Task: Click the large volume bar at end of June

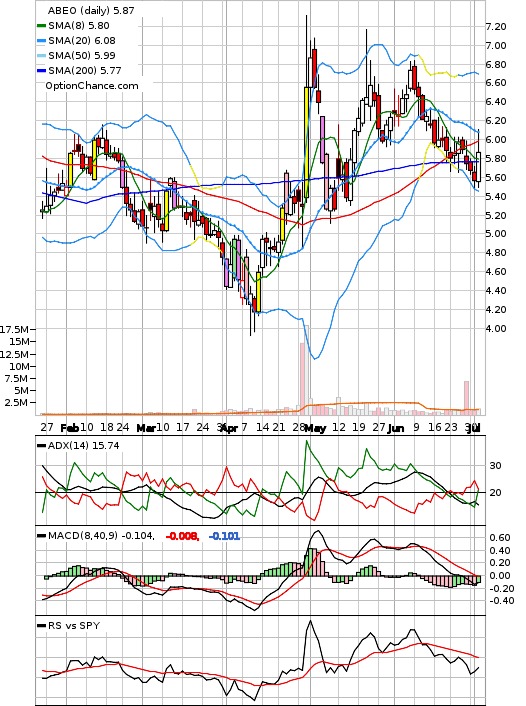Action: pyautogui.click(x=467, y=398)
